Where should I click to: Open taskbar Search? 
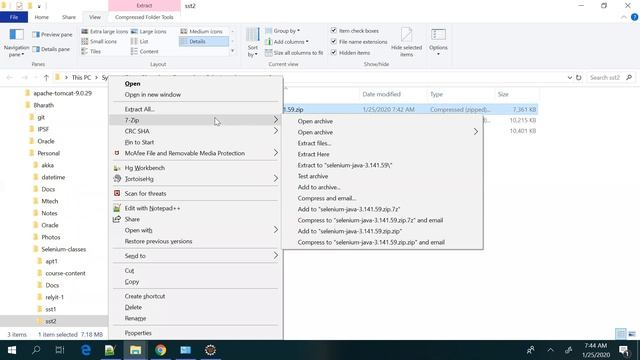click(36, 350)
